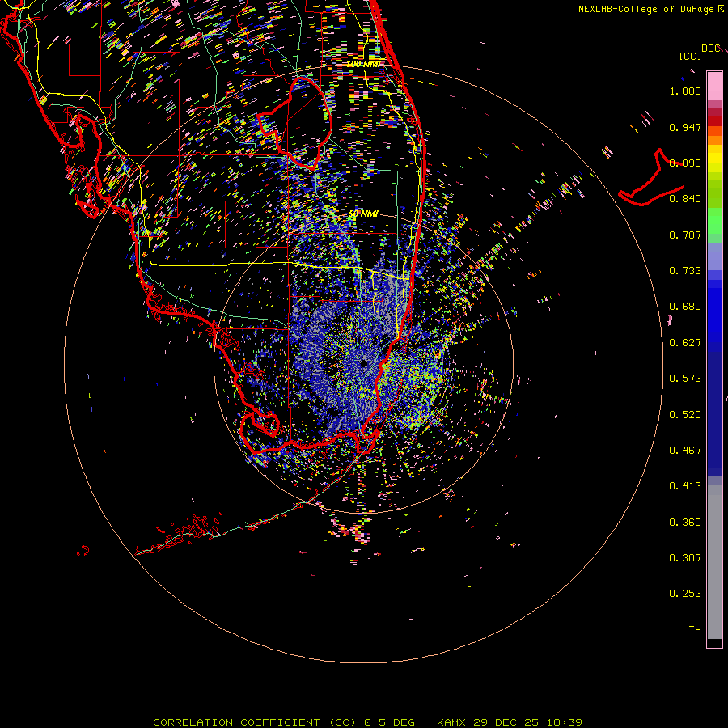Select the 0.467 legend value
This screenshot has width=728, height=728.
(x=685, y=451)
